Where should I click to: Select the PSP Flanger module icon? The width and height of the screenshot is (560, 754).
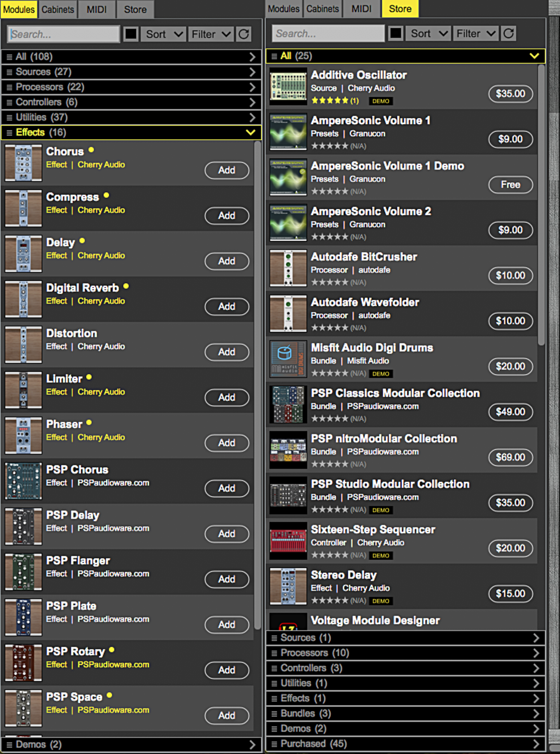[23, 572]
